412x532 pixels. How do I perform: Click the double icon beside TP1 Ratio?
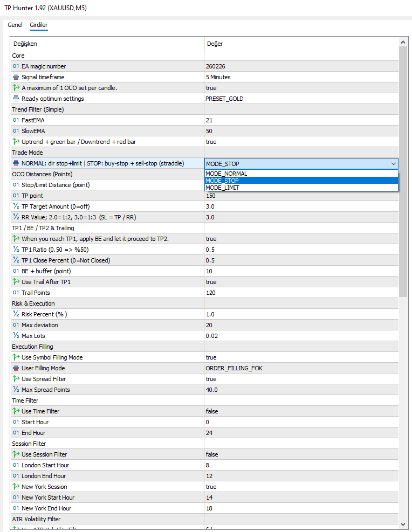click(16, 250)
